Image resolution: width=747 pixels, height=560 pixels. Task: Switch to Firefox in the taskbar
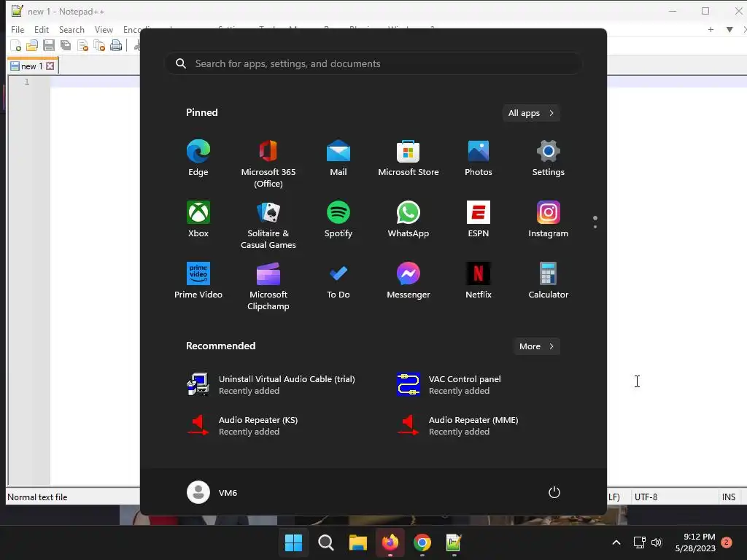click(x=390, y=542)
